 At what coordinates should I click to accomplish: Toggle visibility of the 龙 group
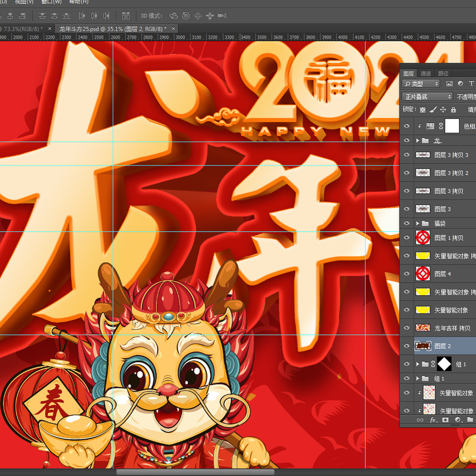coord(407,140)
